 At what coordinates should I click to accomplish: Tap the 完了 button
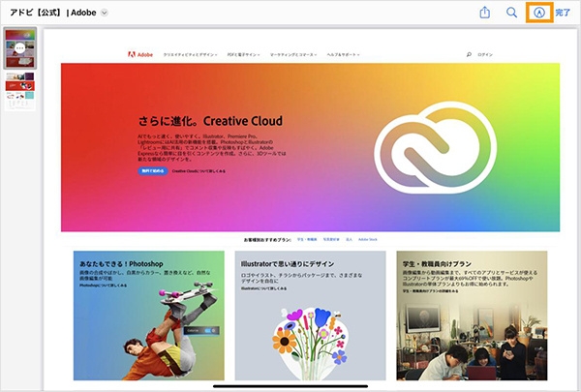(x=563, y=13)
